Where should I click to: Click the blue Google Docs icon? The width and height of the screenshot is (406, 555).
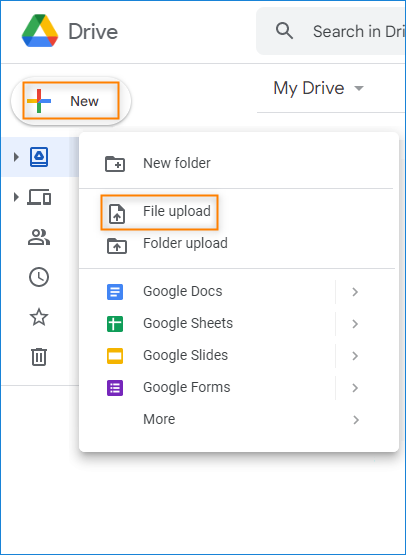pos(115,292)
